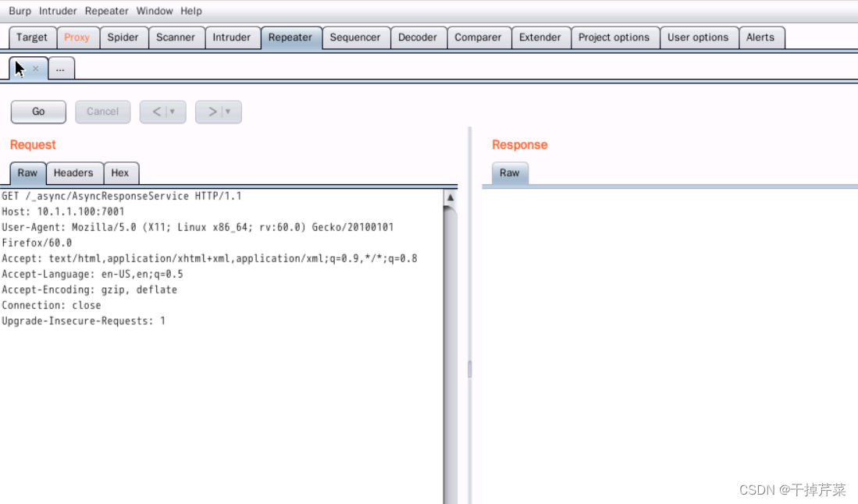Select the Raw tab under Request

pyautogui.click(x=27, y=173)
